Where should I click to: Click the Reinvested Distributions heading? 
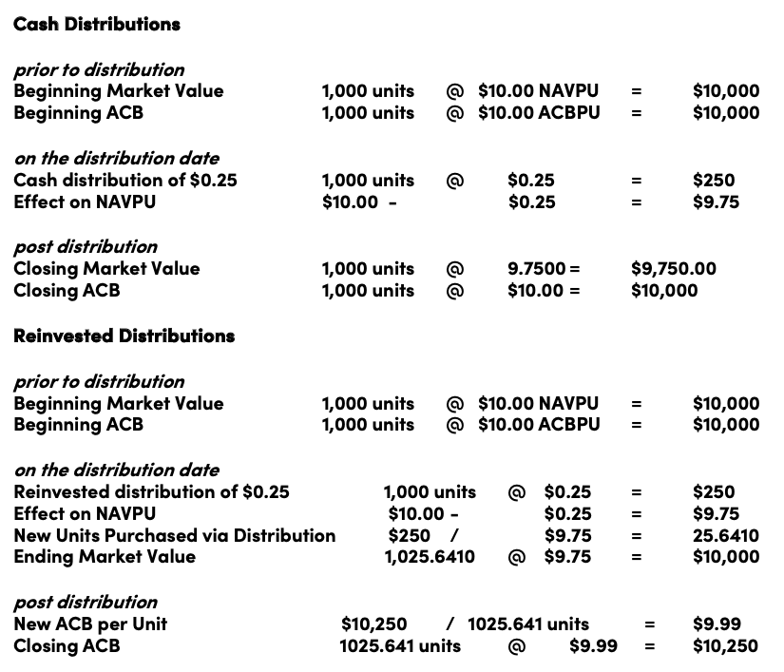click(124, 336)
